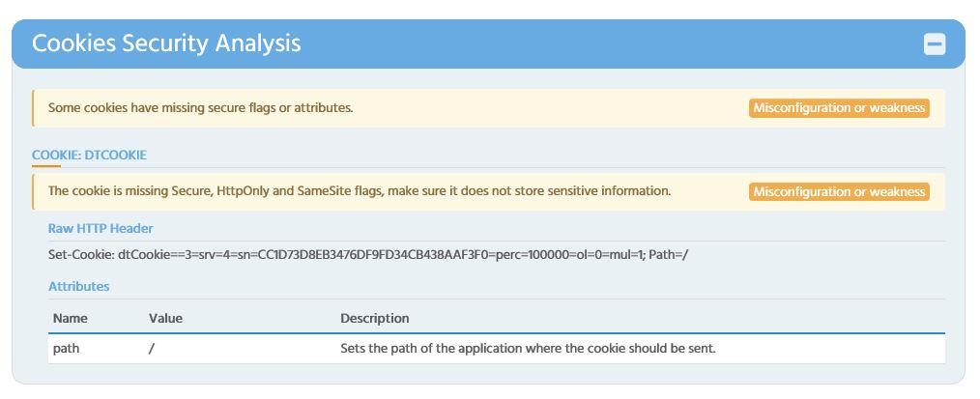The image size is (980, 399).
Task: Click the DTCOOKIE Misconfiguration or weakness badge
Action: tap(838, 191)
